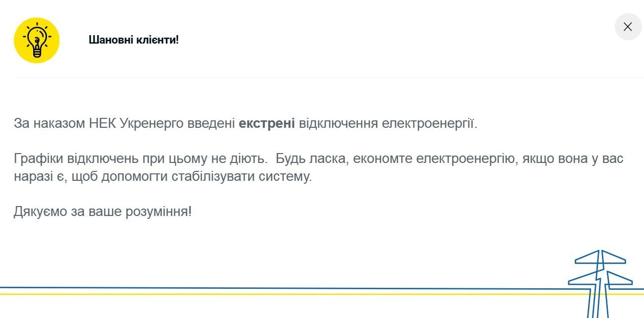Click the yellow lightbulb icon

tap(37, 40)
